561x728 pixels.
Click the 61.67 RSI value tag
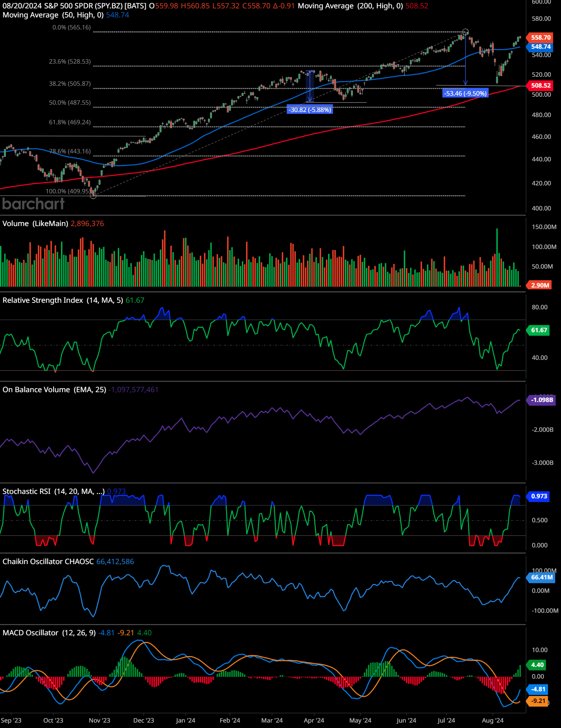538,330
